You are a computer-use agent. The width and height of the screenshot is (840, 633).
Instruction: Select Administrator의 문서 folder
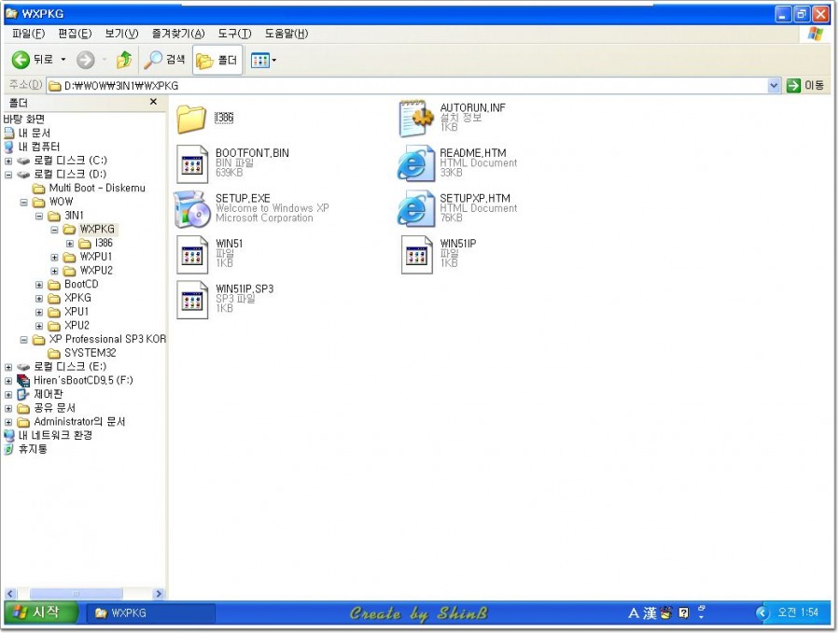coord(79,422)
